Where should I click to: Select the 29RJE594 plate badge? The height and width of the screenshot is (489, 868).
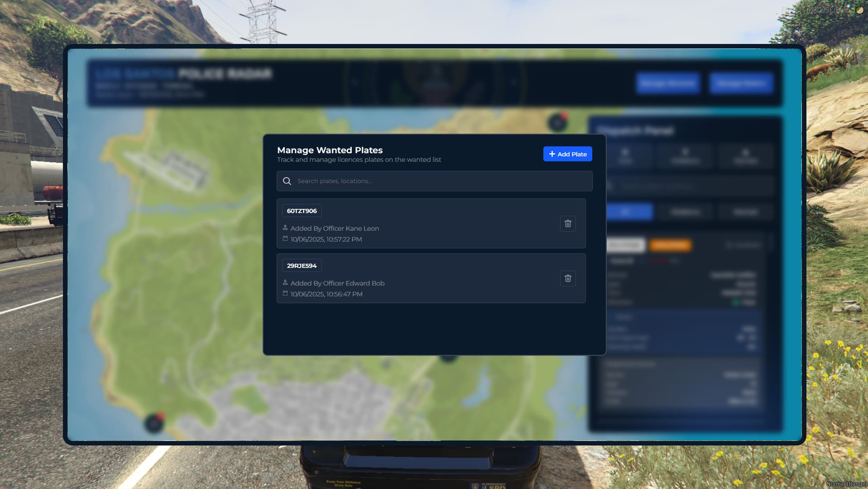point(302,266)
